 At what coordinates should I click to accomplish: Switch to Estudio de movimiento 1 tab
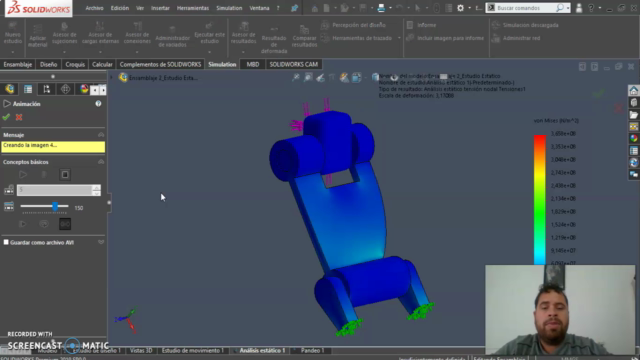coord(193,350)
